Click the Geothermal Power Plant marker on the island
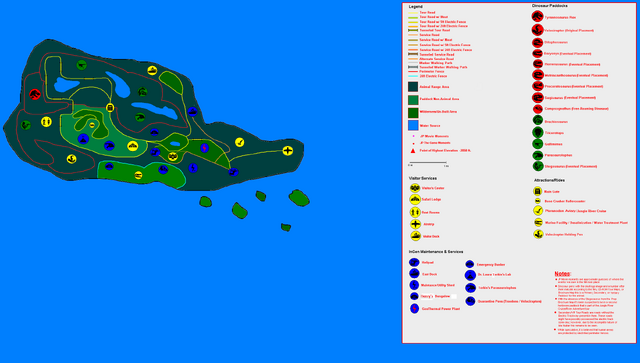Image resolution: width=640 pixels, height=363 pixels. (204, 148)
